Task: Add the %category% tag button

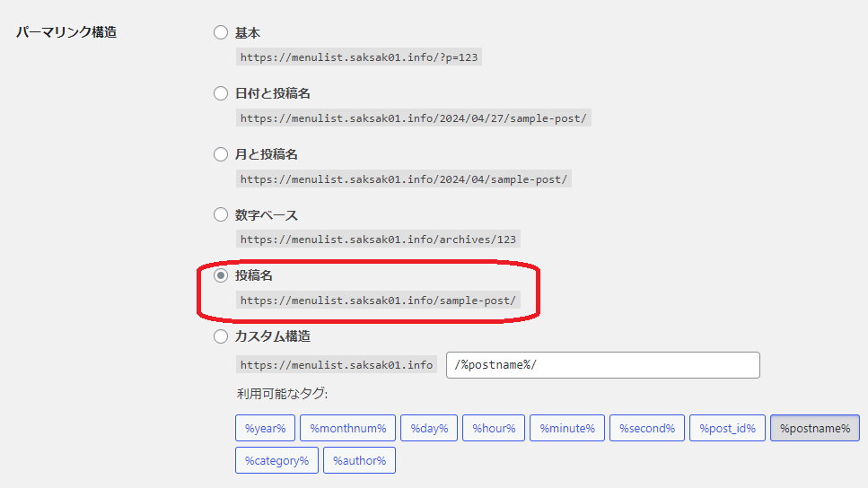Action: (276, 461)
